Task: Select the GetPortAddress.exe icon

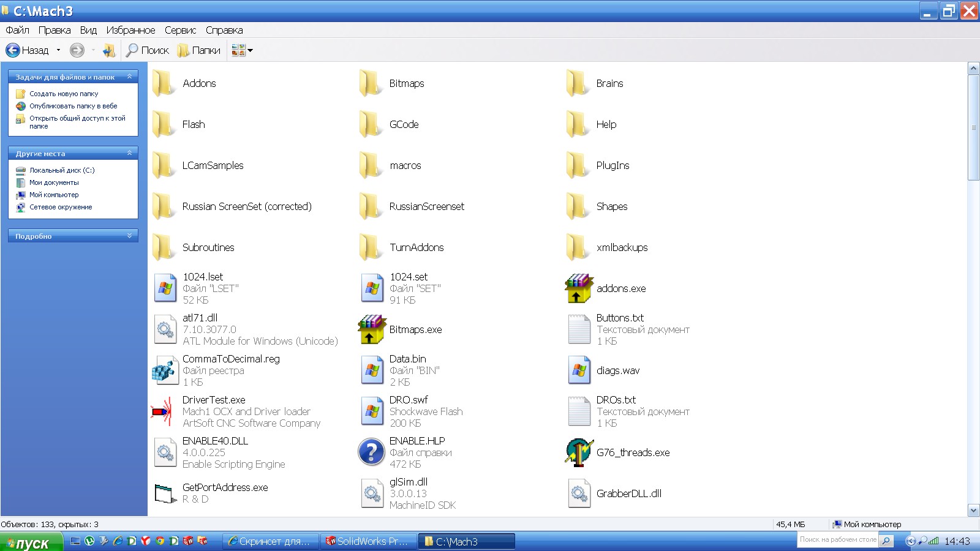Action: [x=165, y=493]
